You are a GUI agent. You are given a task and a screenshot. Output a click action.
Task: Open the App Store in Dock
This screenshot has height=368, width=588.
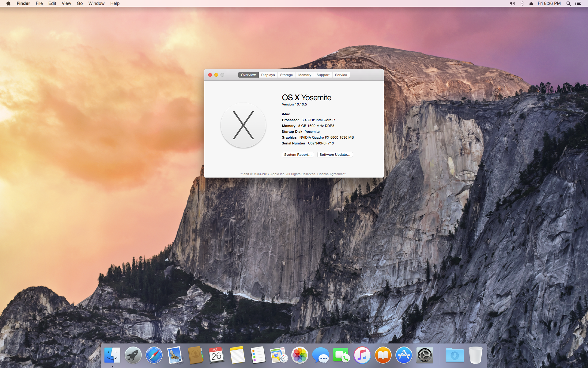click(404, 355)
